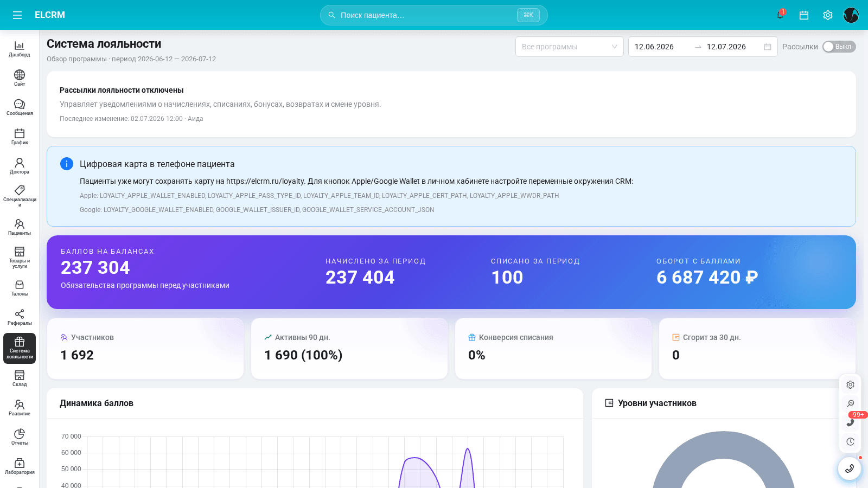Click Цифровая карта в телефоне пациента title
This screenshot has width=868, height=488.
pyautogui.click(x=157, y=164)
